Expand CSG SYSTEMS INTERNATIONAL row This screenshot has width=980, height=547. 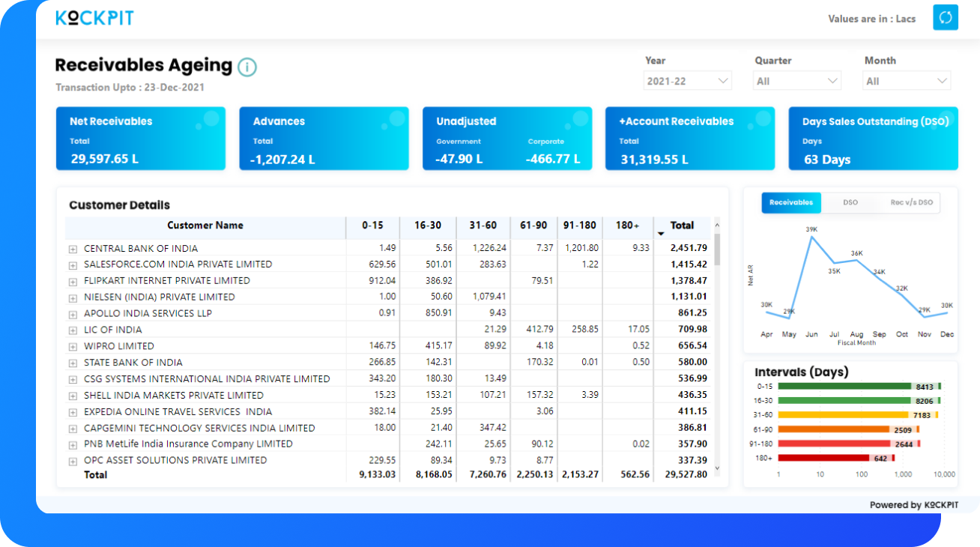[73, 380]
